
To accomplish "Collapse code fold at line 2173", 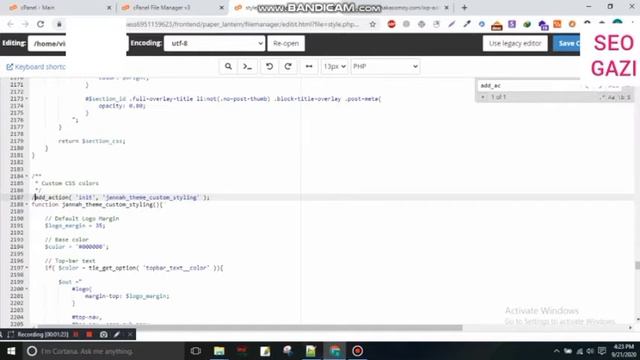I will (x=27, y=99).
